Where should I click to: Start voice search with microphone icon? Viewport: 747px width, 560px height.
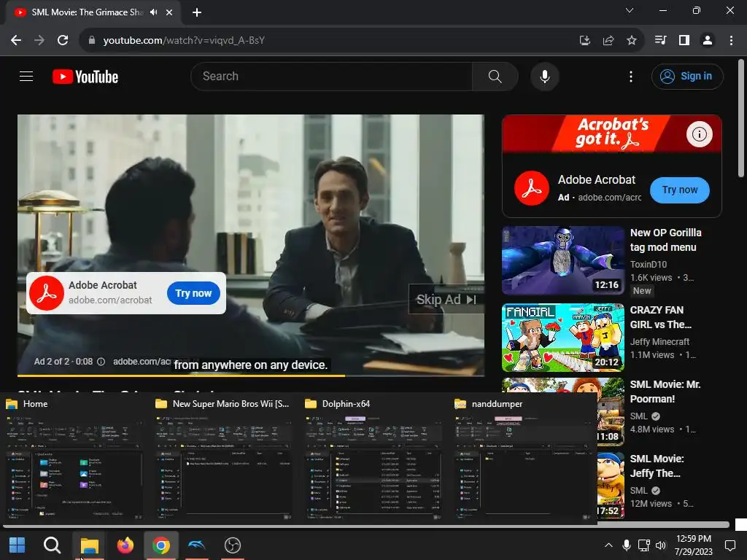click(x=544, y=76)
